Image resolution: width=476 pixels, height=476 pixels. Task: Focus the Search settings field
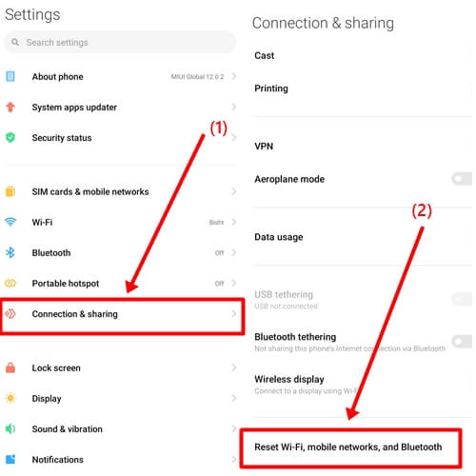tap(120, 42)
